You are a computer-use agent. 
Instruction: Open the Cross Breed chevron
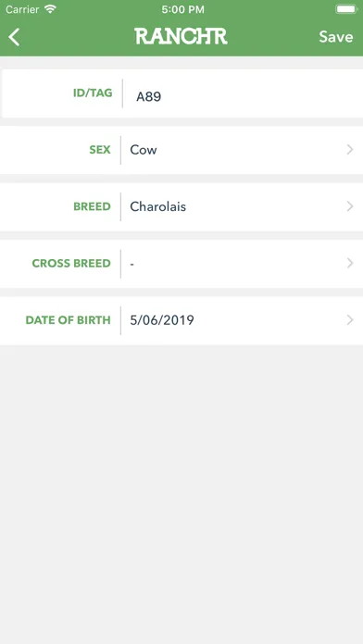coord(350,263)
